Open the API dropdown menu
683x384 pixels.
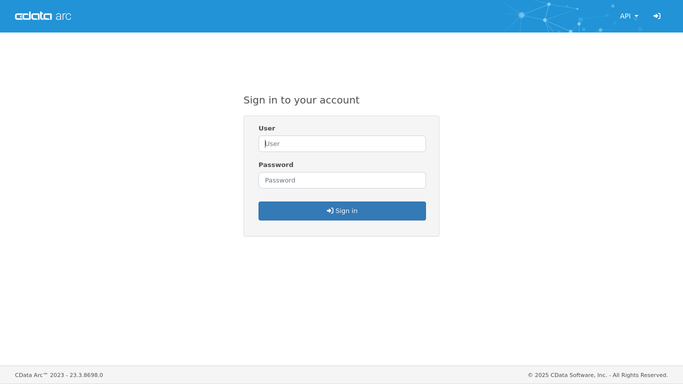point(629,16)
